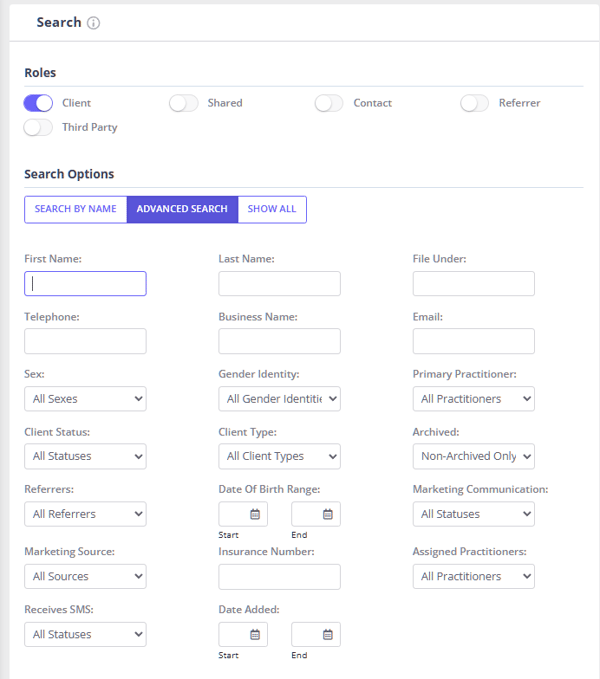Disable the Client role toggle
600x679 pixels.
38,103
